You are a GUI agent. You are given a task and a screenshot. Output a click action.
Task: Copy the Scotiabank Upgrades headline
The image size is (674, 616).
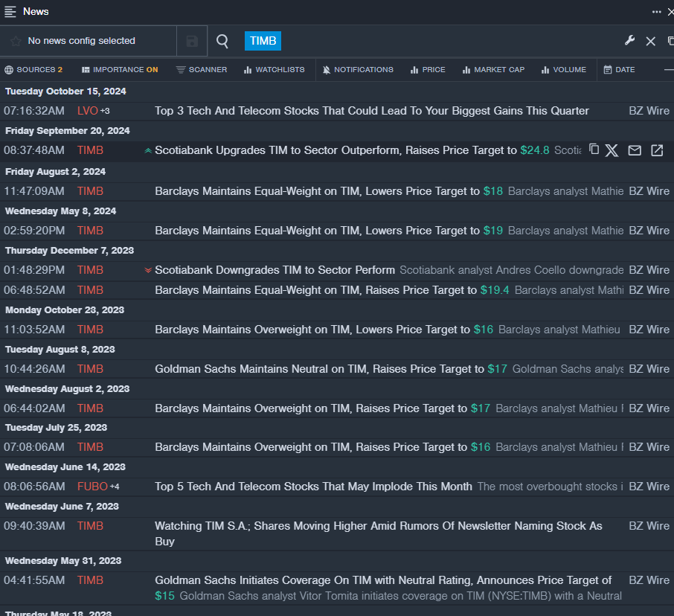[x=594, y=149]
